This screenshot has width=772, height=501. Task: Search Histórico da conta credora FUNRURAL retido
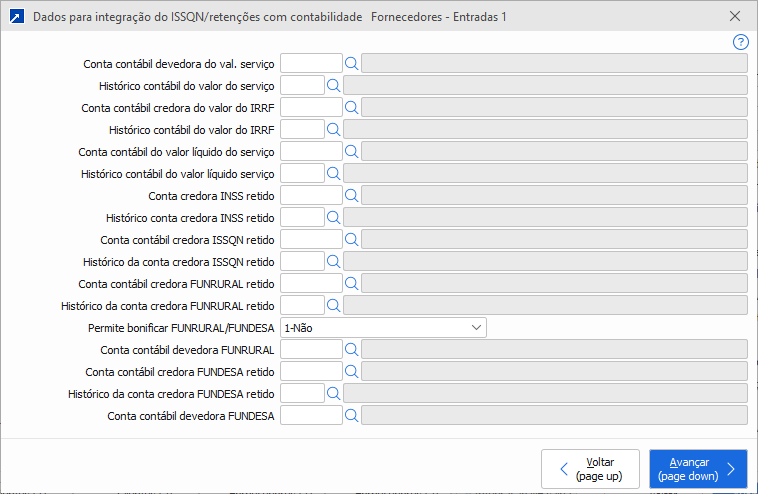coord(334,305)
